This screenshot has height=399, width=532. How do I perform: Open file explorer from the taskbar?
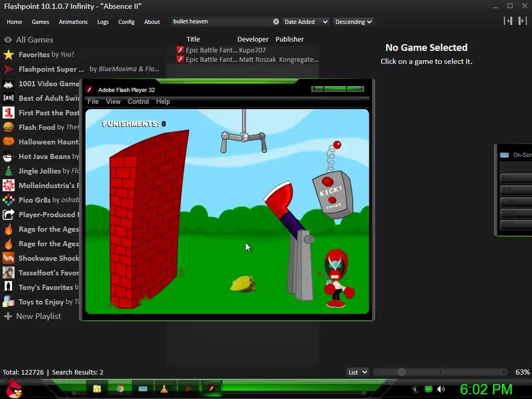pos(97,389)
